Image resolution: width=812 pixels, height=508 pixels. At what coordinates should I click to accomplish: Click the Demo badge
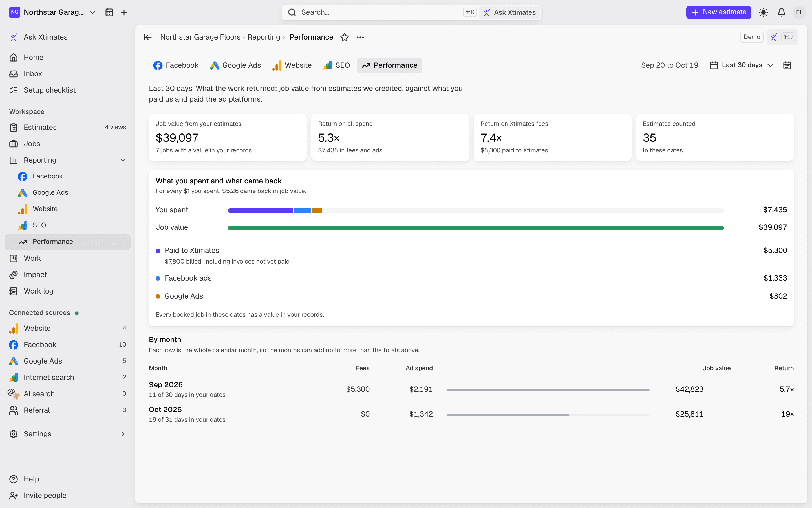click(x=752, y=37)
